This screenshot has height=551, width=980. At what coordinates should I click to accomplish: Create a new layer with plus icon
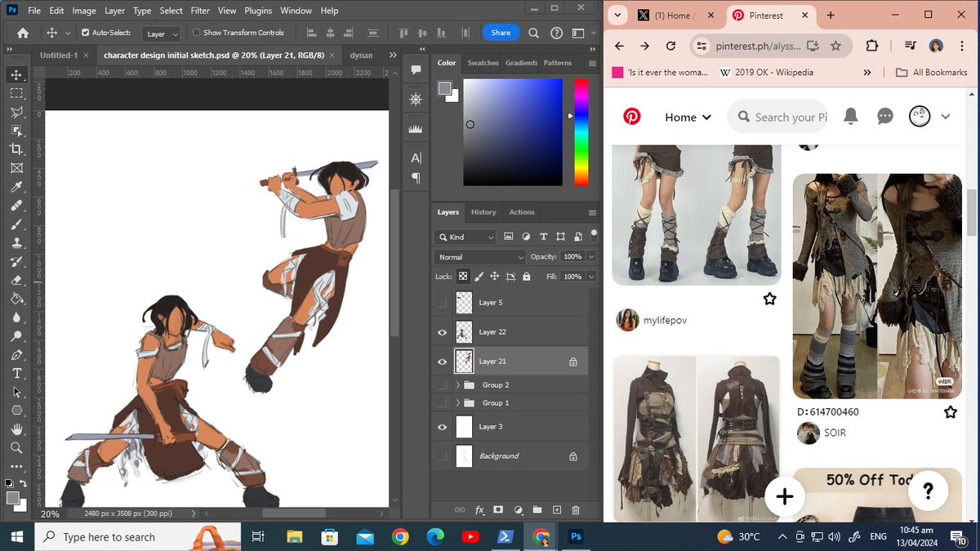click(x=557, y=509)
